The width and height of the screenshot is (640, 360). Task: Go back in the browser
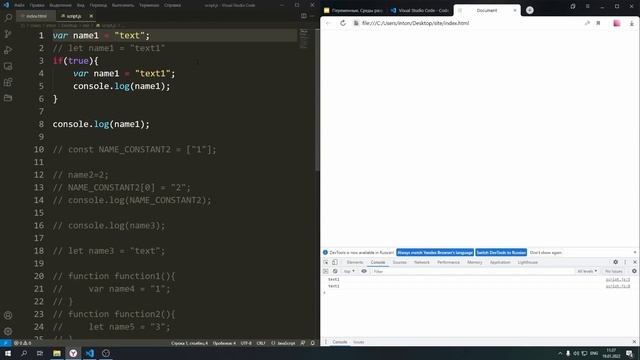tap(329, 23)
